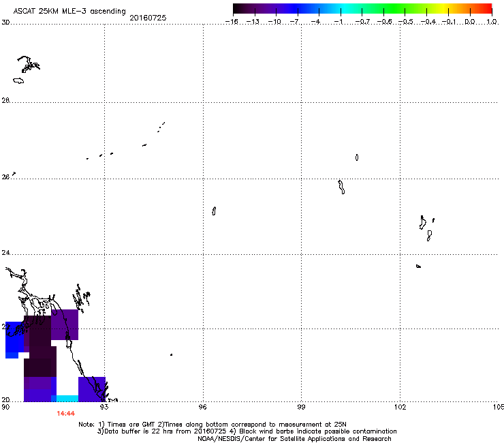The height and width of the screenshot is (443, 504).
Task: Click the -10 color scale label
Action: [x=274, y=22]
